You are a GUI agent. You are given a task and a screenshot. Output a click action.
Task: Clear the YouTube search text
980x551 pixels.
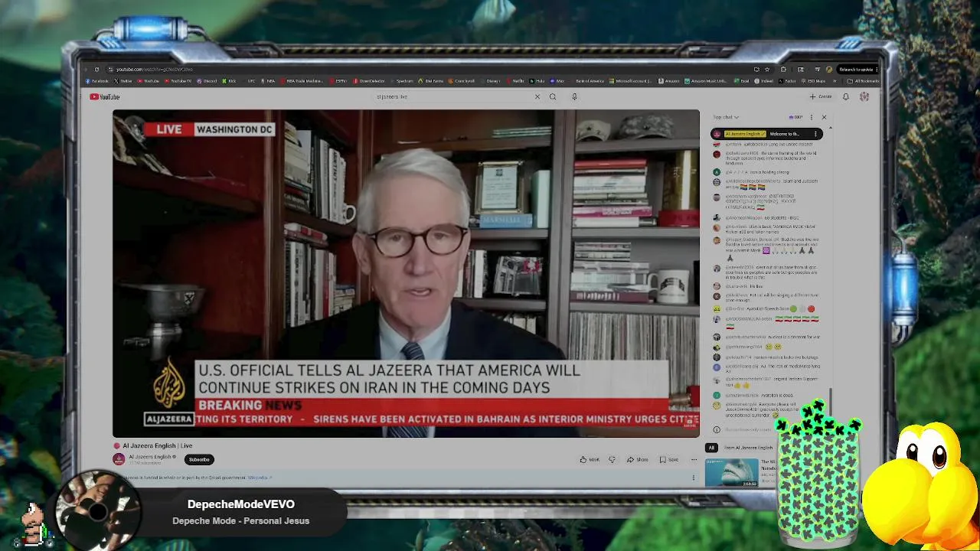coord(537,96)
